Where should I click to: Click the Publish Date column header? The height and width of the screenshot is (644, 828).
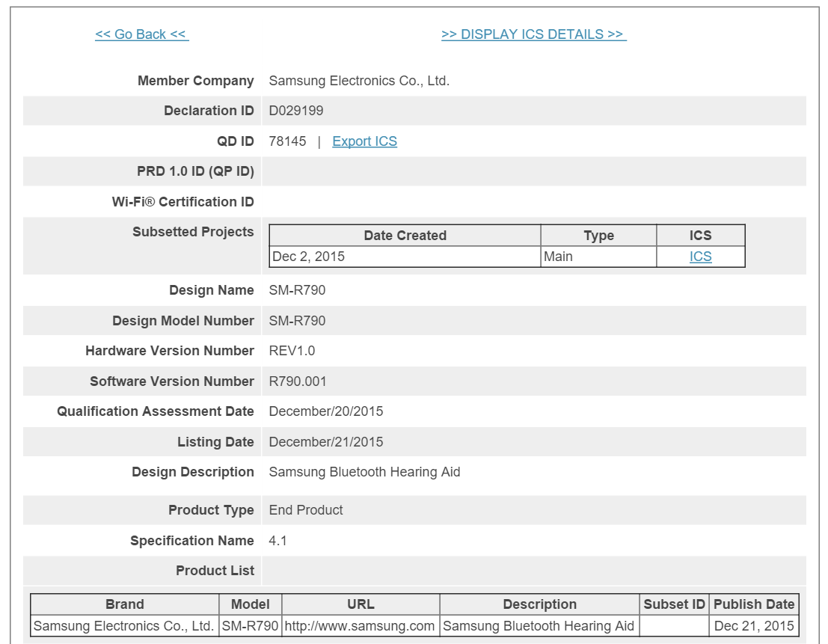pyautogui.click(x=754, y=604)
